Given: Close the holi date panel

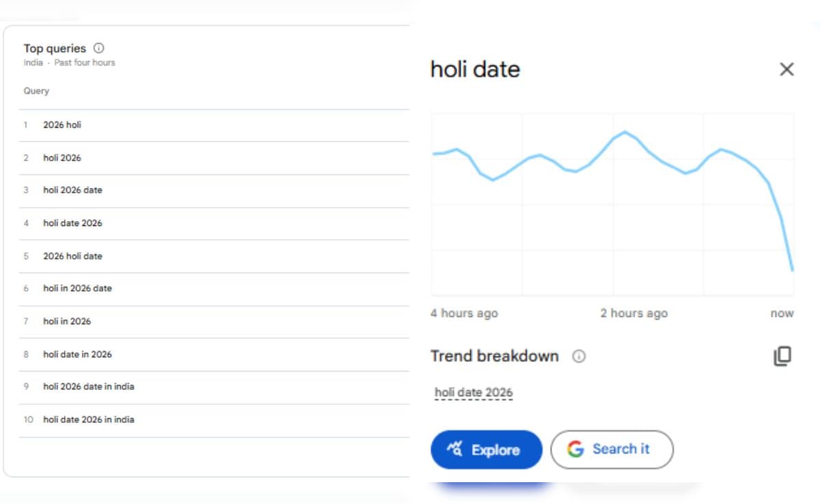Looking at the screenshot, I should (787, 69).
